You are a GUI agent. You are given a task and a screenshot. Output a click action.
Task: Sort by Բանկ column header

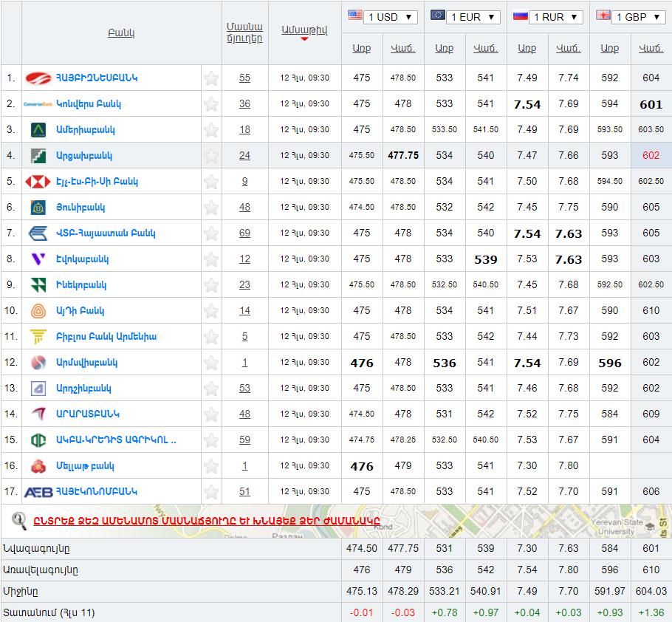pyautogui.click(x=121, y=33)
